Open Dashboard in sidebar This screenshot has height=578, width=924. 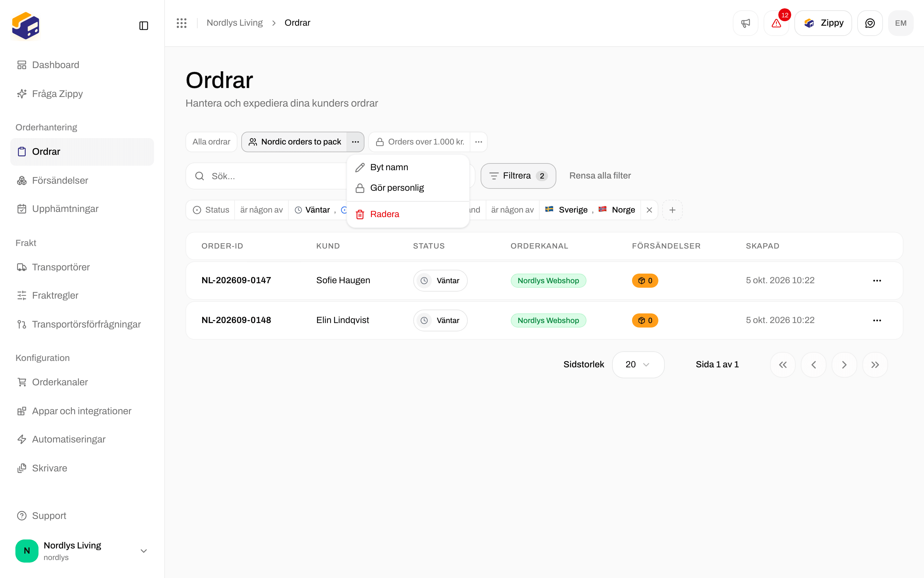(x=82, y=65)
